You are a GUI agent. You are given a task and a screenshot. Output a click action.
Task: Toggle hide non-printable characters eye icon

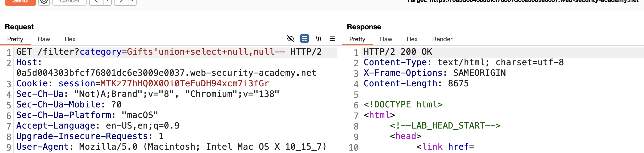(x=290, y=39)
